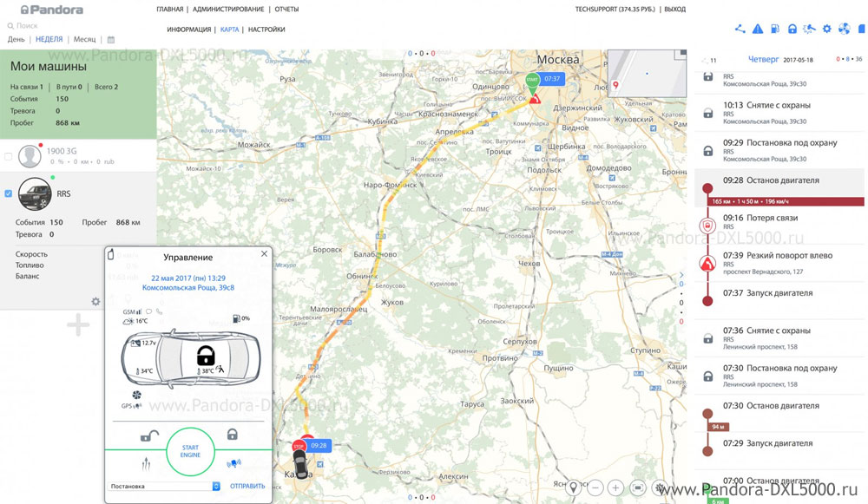
Task: Click the Комсомольская Роща, 39с8 address link
Action: [x=188, y=288]
